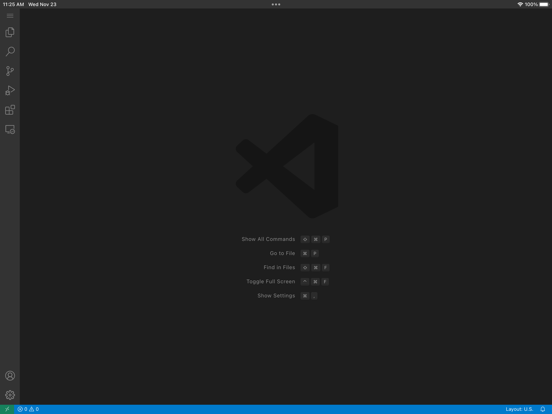The height and width of the screenshot is (414, 552).
Task: Open the Search view
Action: 10,51
